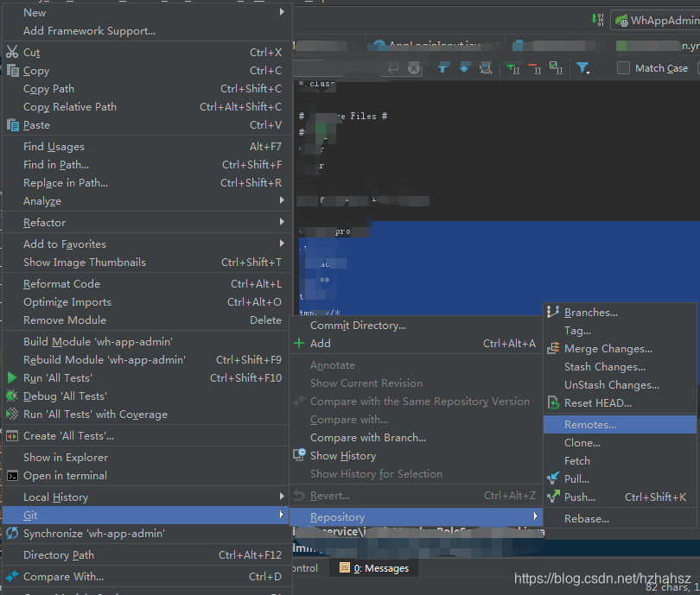700x595 pixels.
Task: Click the Update Project binary arrow icon
Action: tap(597, 20)
